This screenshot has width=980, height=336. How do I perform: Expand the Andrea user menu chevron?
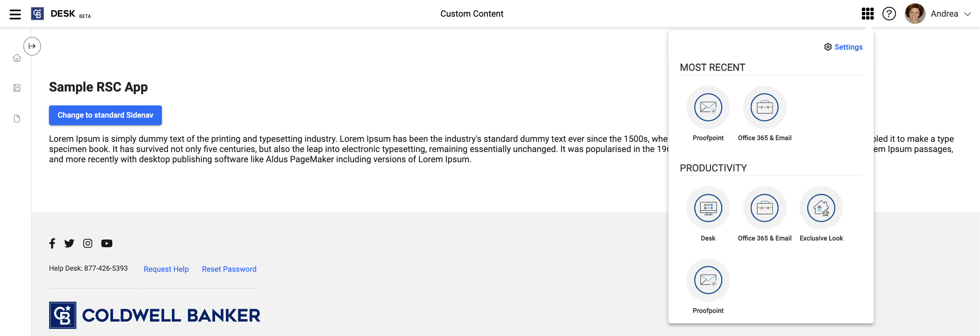(967, 14)
